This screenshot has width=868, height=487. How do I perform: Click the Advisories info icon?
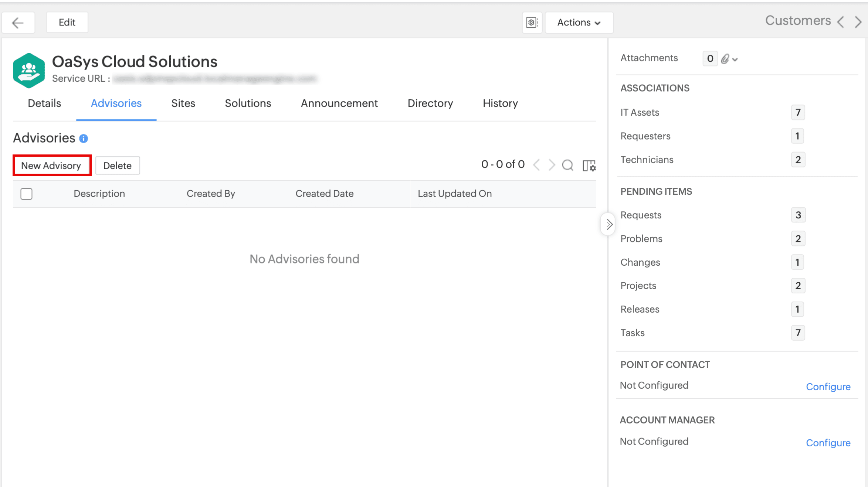84,139
